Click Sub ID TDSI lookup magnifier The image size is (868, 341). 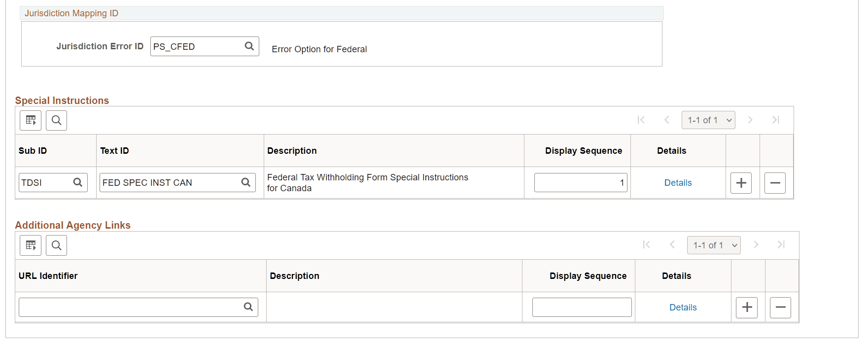tap(78, 182)
